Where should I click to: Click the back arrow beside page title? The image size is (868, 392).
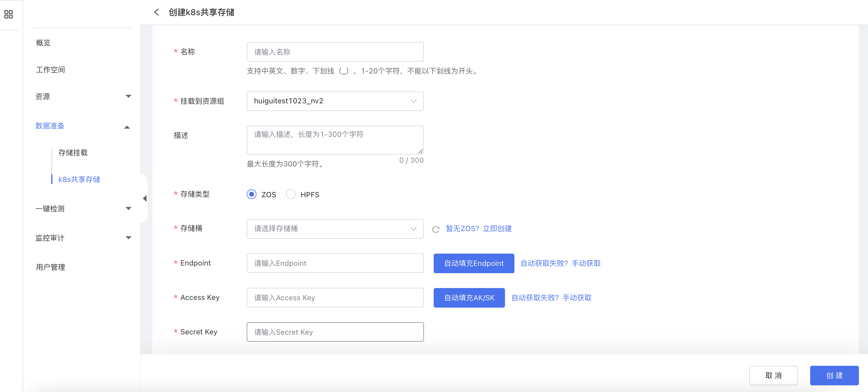[156, 12]
